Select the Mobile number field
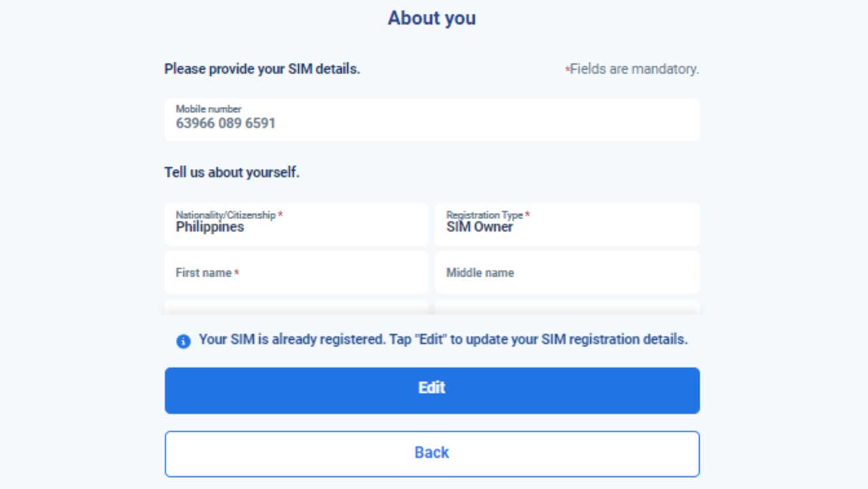 pos(432,119)
